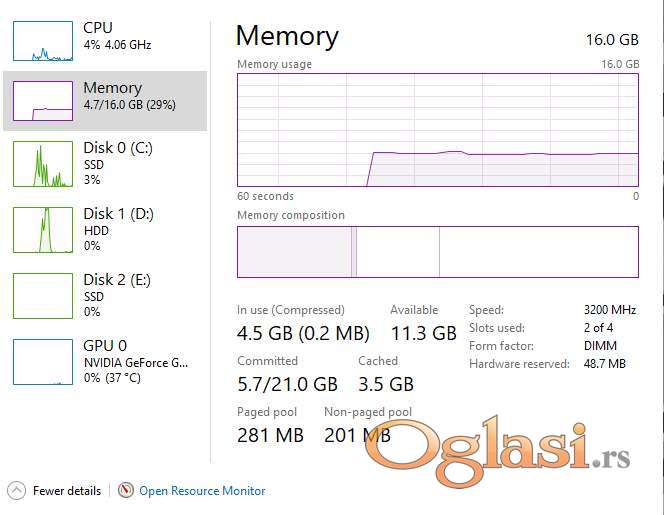
Task: Click the In use segment of memory composition
Action: pos(294,251)
